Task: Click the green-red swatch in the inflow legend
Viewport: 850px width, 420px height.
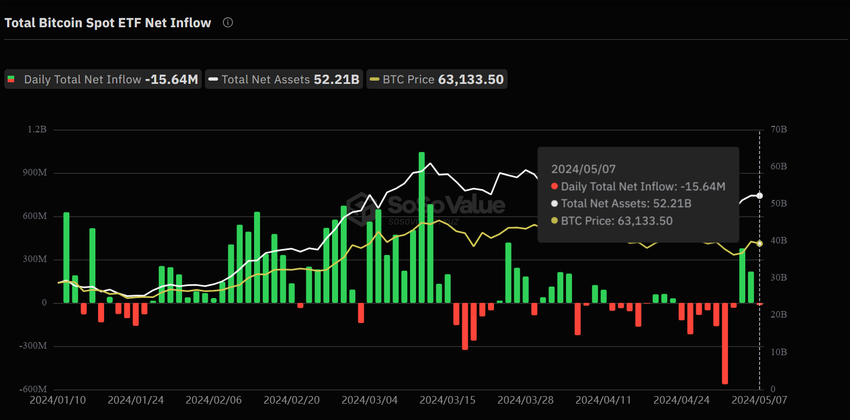Action: point(12,79)
